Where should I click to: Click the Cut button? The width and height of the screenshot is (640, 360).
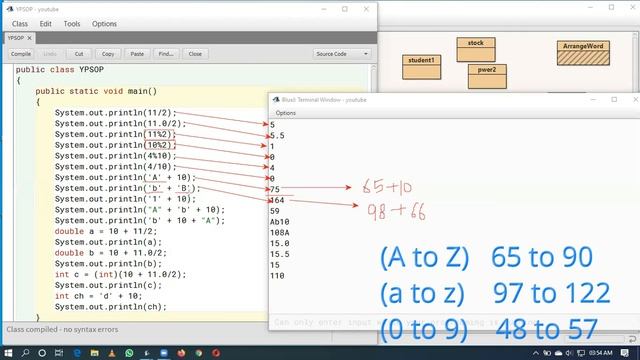click(x=79, y=54)
